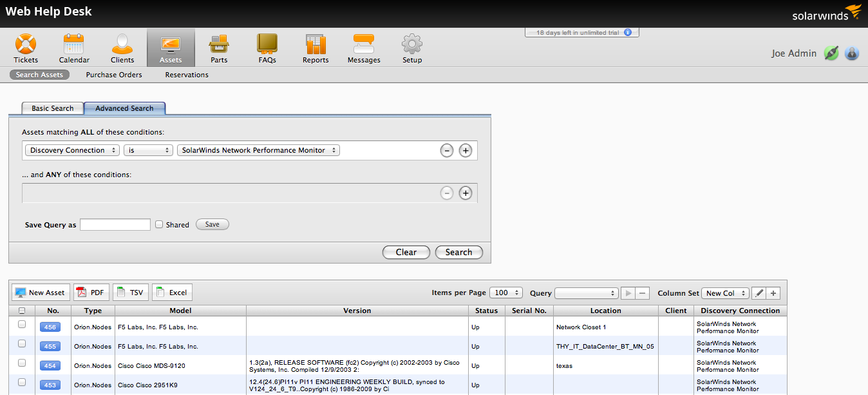Open the Setup module
The width and height of the screenshot is (868, 395).
pyautogui.click(x=412, y=49)
